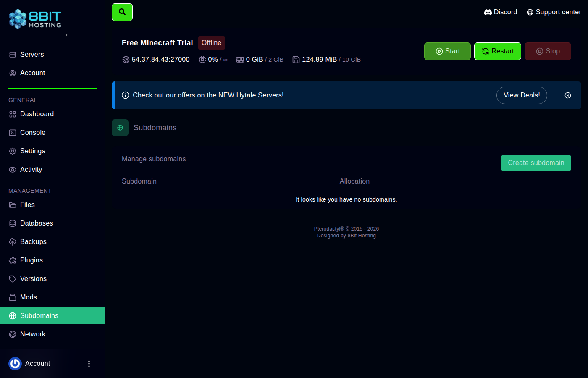Click the info icon in the banner
Image resolution: width=588 pixels, height=378 pixels.
[125, 95]
